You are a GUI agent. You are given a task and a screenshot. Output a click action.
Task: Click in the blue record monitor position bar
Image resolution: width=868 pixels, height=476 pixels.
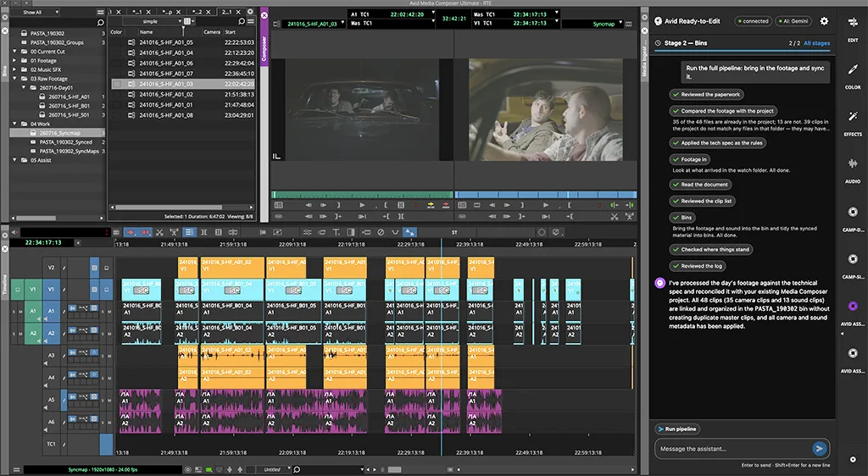tap(545, 195)
